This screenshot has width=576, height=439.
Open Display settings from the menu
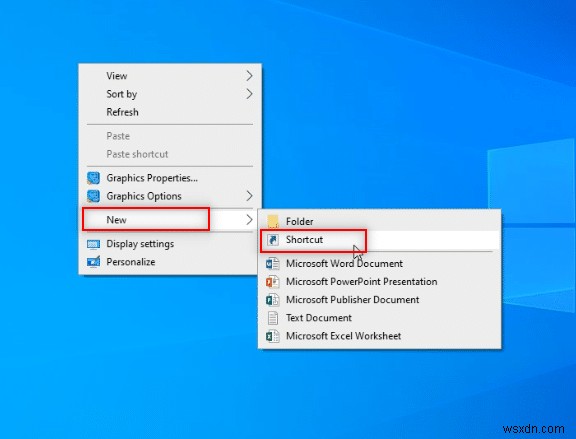pyautogui.click(x=170, y=244)
